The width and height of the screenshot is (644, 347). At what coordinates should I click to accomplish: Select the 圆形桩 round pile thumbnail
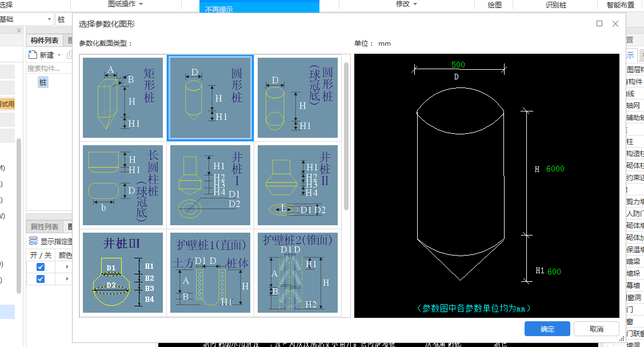(x=210, y=98)
